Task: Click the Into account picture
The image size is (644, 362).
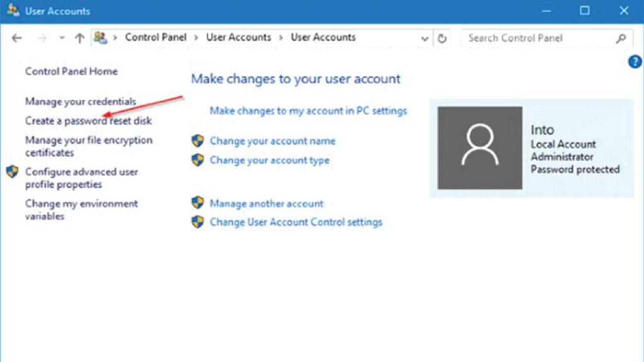Action: pos(480,146)
